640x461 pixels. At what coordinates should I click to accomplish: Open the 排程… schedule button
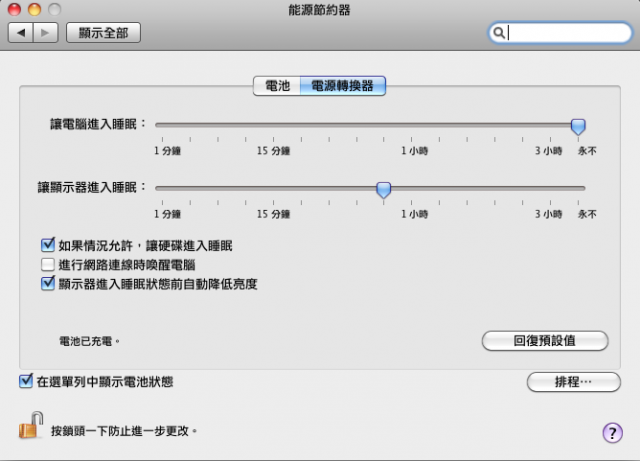(573, 382)
